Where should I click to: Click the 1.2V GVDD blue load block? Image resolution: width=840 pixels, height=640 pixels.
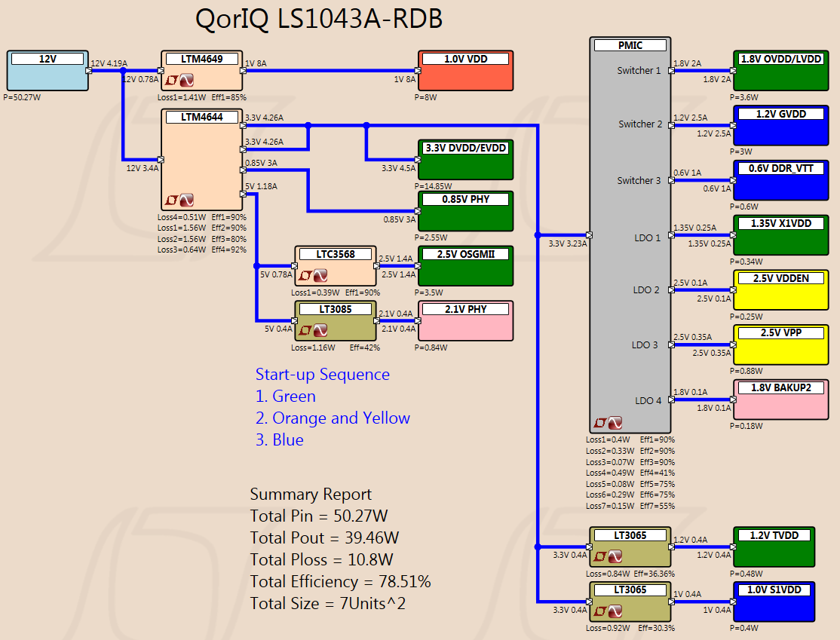click(x=781, y=126)
